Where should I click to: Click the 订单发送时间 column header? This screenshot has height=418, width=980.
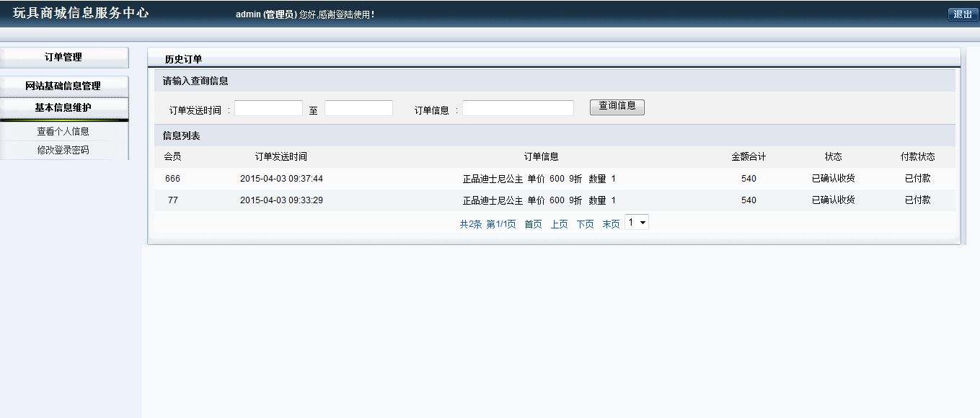pos(281,156)
